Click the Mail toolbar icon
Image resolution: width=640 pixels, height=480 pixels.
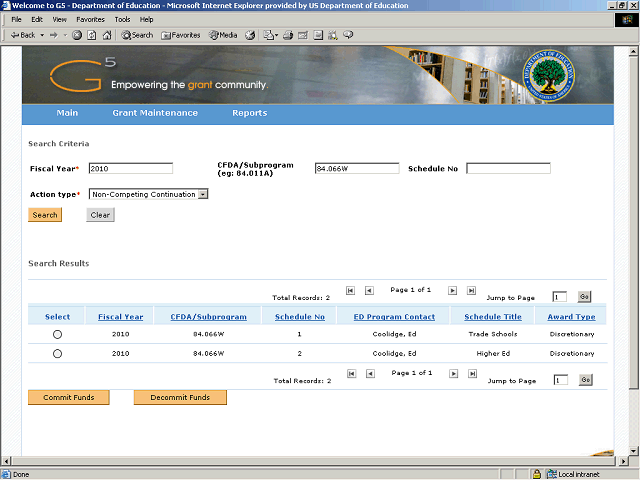click(x=268, y=35)
